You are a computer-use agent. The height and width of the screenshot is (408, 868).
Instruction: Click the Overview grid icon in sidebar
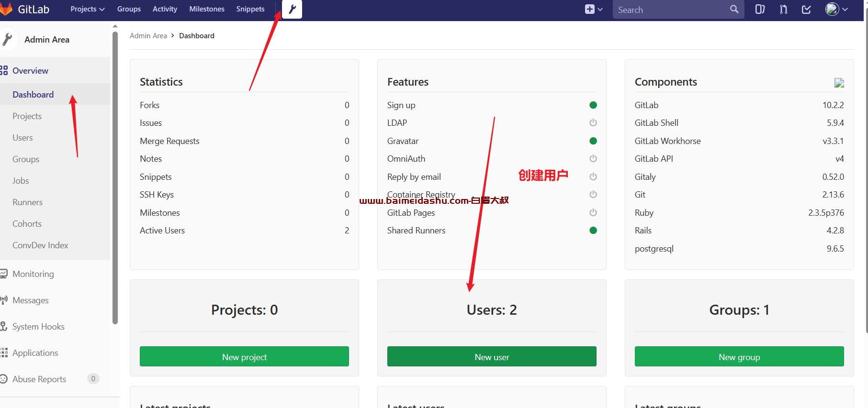point(4,71)
